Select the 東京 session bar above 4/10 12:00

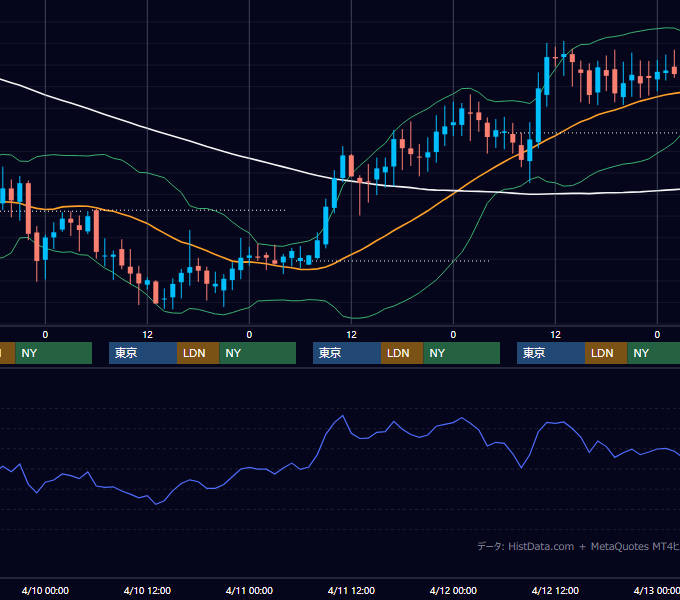pyautogui.click(x=143, y=353)
